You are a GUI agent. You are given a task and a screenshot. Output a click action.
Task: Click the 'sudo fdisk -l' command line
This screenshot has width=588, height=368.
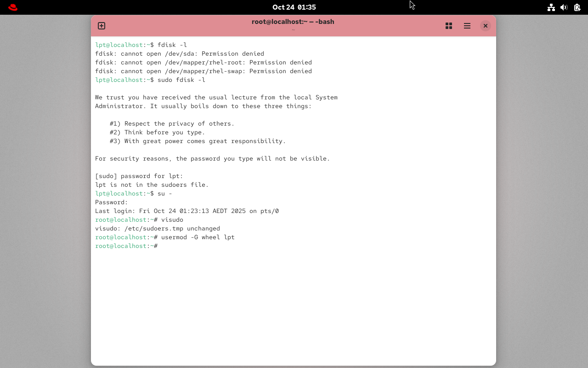pos(150,80)
